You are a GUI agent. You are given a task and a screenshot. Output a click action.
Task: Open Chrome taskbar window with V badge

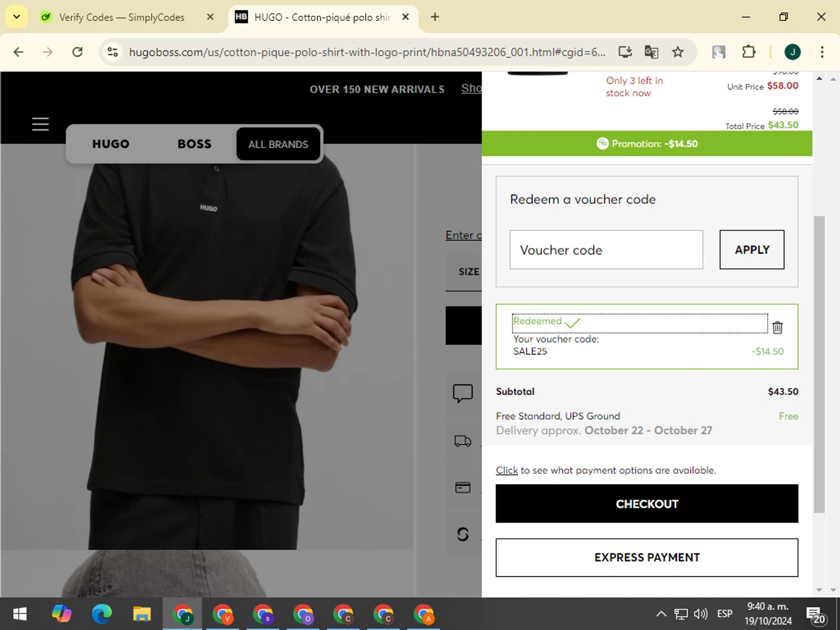tap(223, 614)
